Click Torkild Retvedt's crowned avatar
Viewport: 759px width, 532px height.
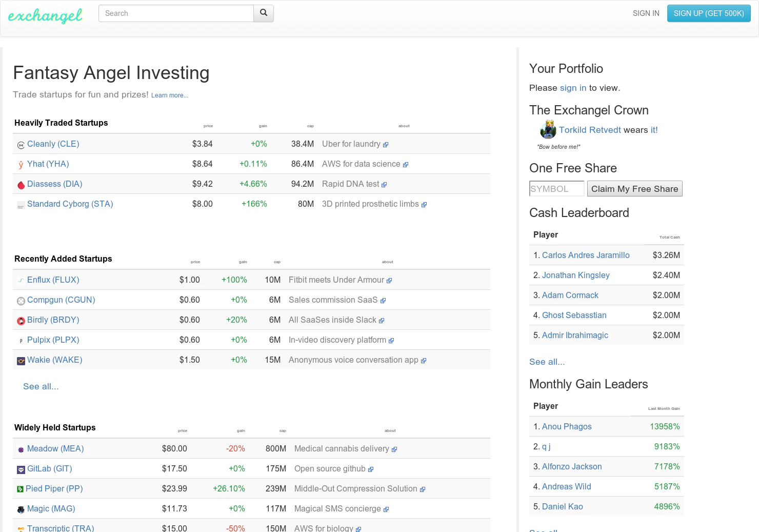tap(548, 129)
